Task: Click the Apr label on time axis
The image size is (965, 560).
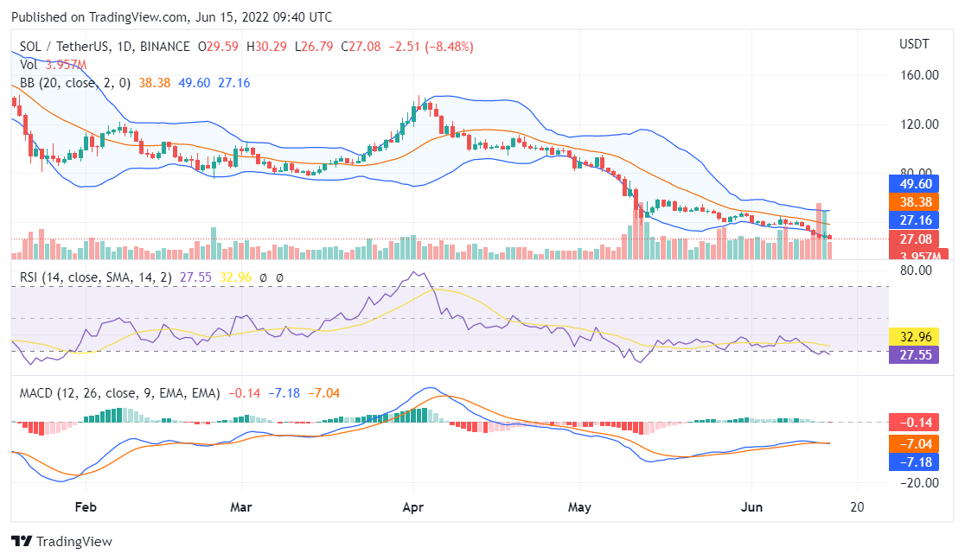Action: click(413, 507)
